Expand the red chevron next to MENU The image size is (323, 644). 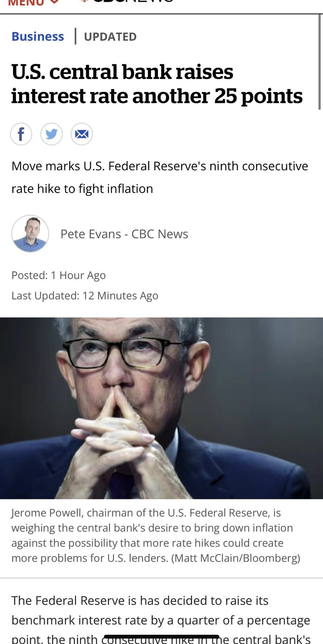(55, 2)
